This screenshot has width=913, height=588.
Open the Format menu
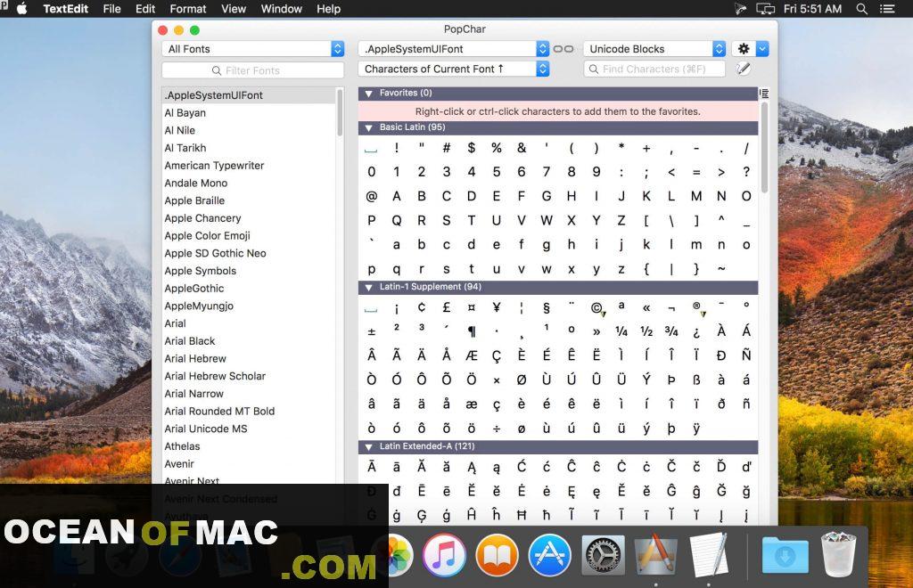click(188, 9)
